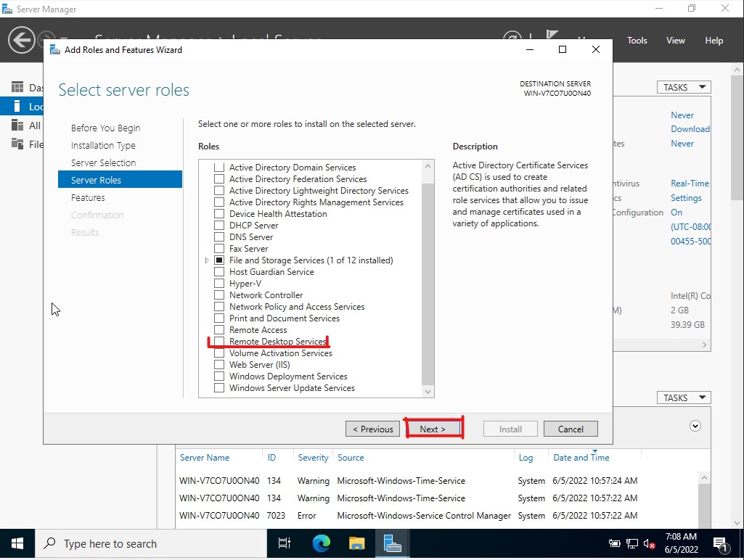
Task: Select Local Server icon in sidebar
Action: coord(17,106)
